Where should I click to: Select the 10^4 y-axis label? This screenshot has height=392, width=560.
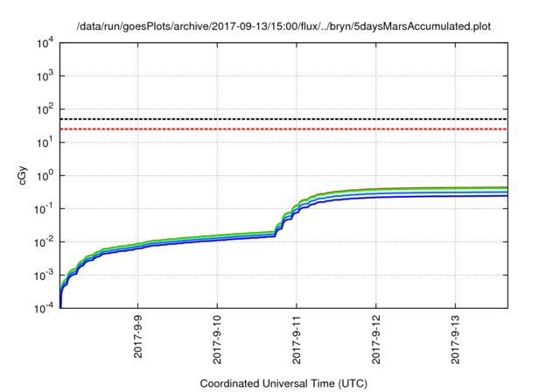tap(45, 44)
